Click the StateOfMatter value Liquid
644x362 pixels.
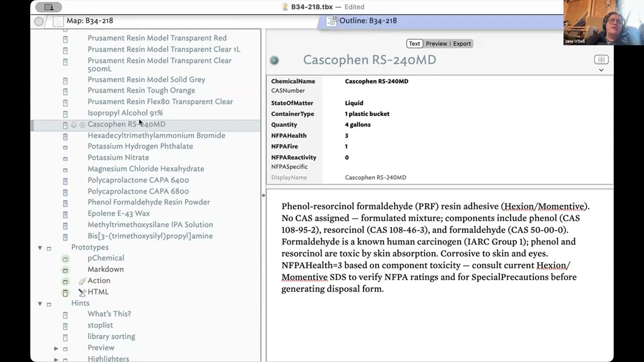tap(354, 103)
